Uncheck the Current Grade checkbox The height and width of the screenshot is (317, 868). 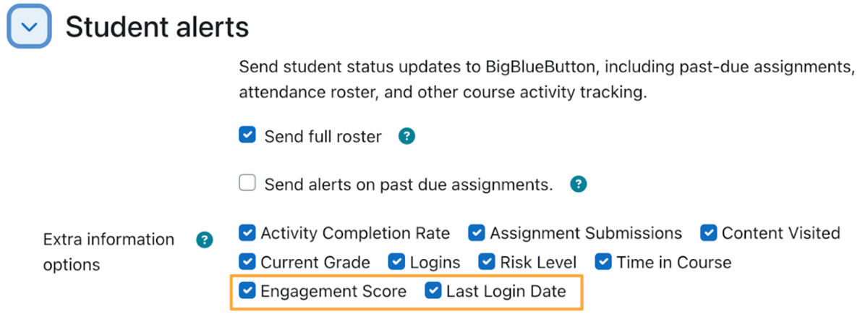(247, 262)
